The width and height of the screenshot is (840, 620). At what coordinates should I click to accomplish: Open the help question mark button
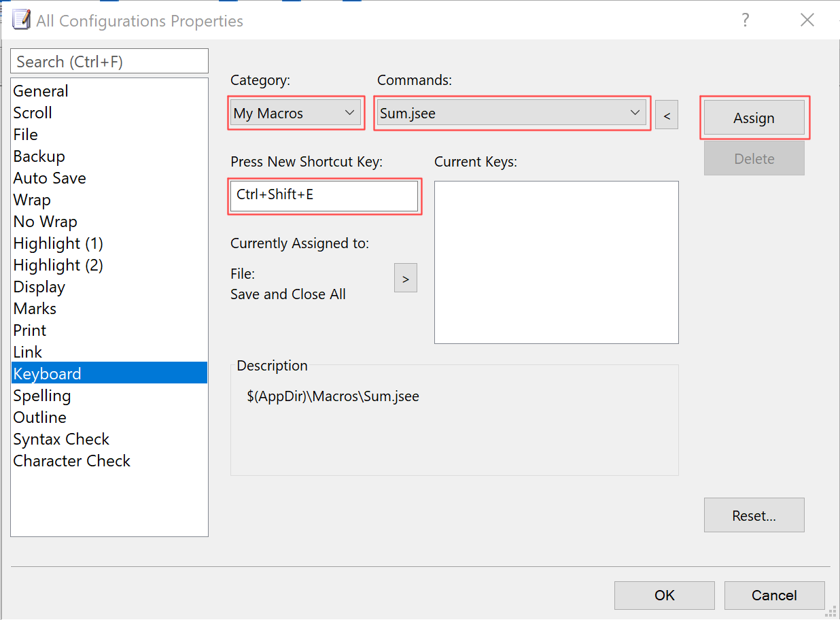[x=746, y=20]
